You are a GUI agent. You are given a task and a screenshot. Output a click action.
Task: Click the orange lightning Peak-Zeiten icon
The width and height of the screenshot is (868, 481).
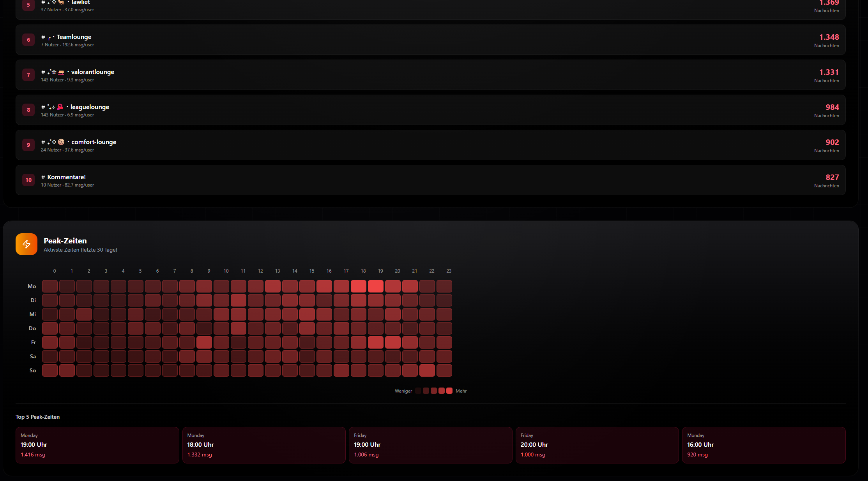click(27, 244)
